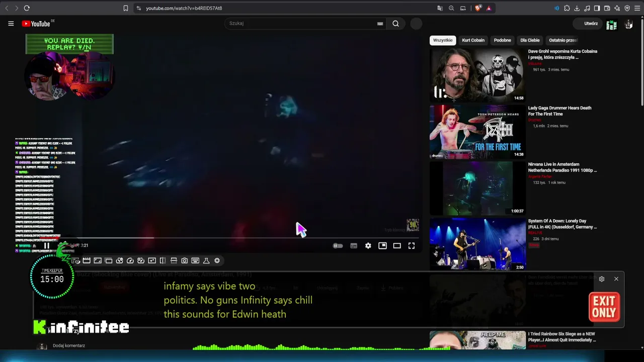
Task: Reload the page with the browser refresh button
Action: pos(27,8)
